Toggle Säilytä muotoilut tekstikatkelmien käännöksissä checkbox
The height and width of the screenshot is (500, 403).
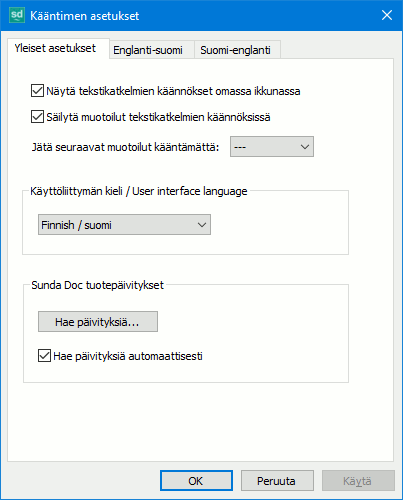click(x=37, y=117)
